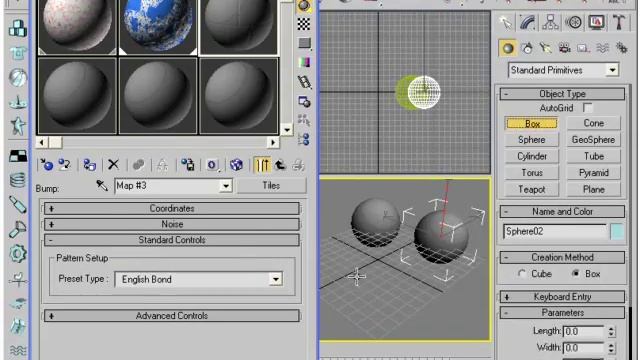Expand the Coordinates rollout
The width and height of the screenshot is (640, 360).
tap(172, 209)
